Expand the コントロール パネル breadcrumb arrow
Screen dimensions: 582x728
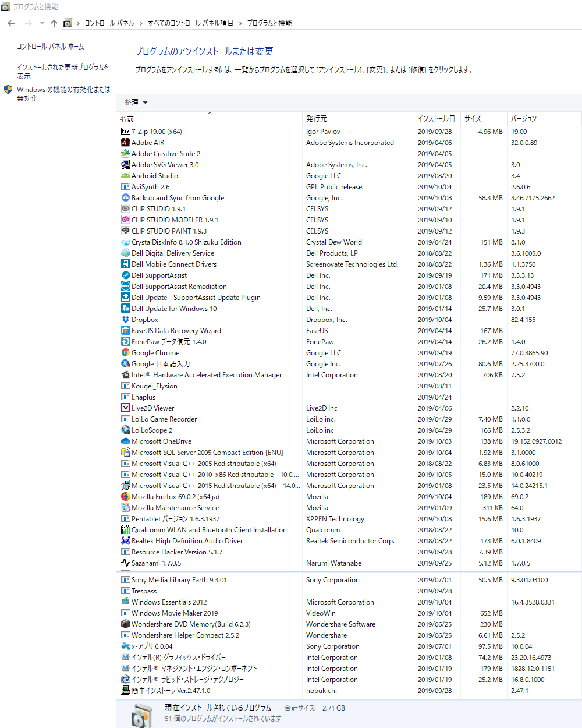(x=141, y=23)
